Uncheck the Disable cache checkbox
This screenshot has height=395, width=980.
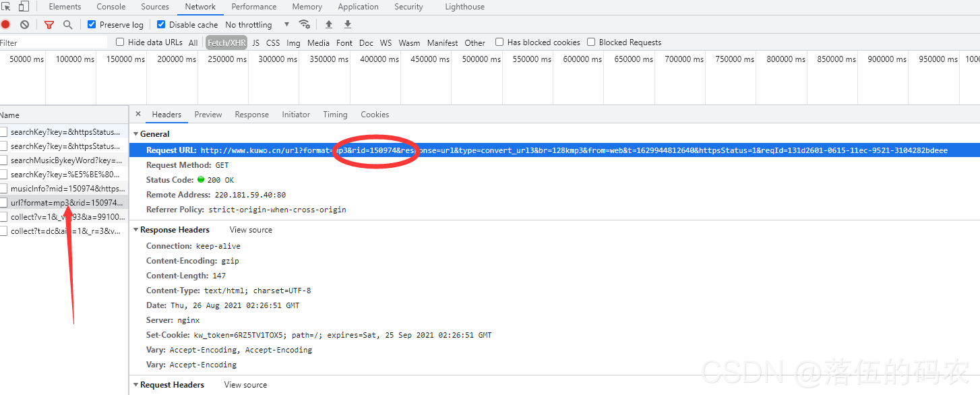click(162, 24)
